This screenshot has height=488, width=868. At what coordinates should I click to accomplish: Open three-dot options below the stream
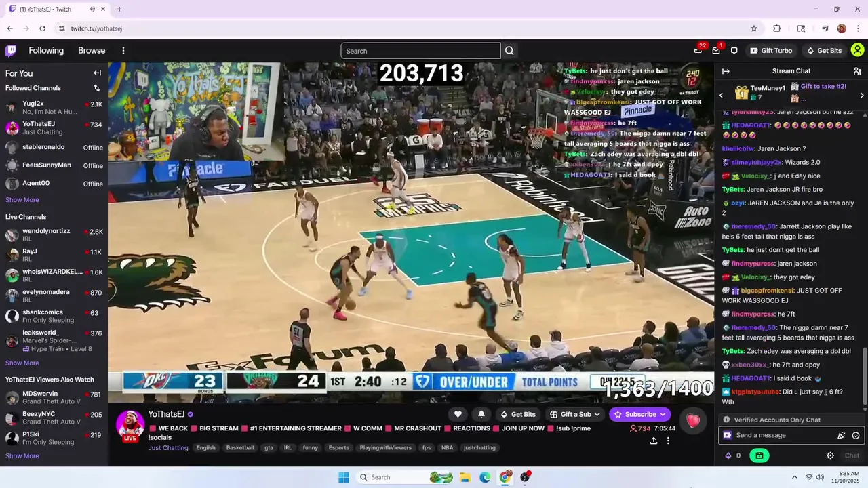coord(668,441)
